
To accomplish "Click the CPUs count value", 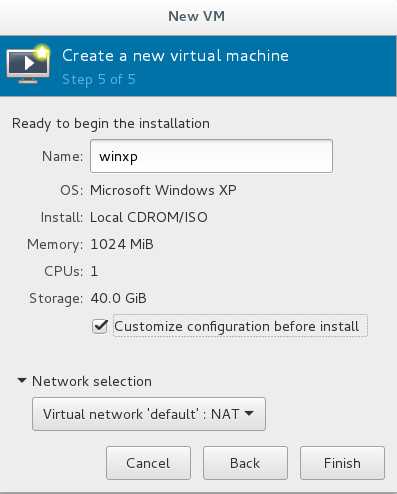I will [94, 271].
